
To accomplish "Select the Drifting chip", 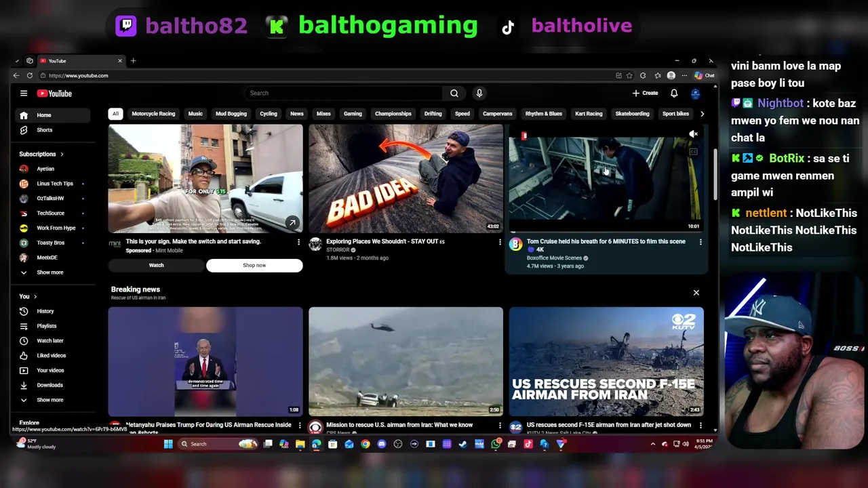I will [x=433, y=114].
